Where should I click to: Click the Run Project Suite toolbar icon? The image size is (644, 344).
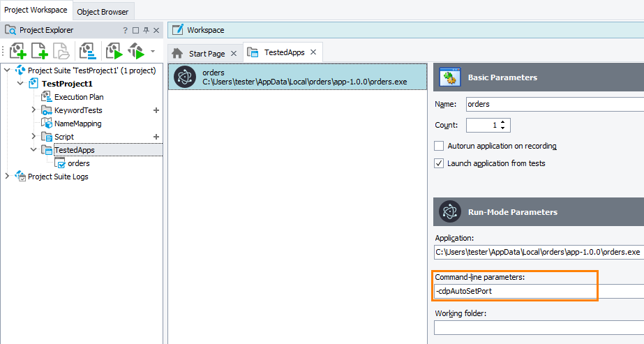point(135,51)
